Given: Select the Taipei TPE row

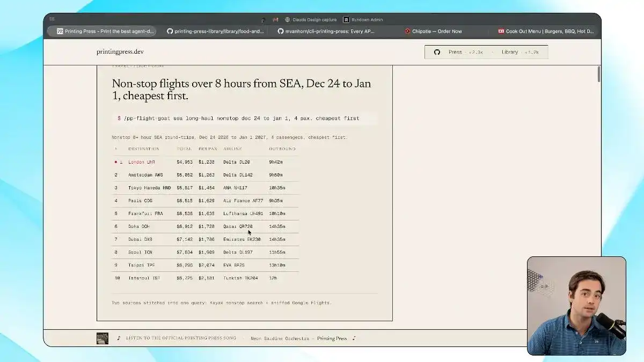Looking at the screenshot, I should (x=205, y=265).
